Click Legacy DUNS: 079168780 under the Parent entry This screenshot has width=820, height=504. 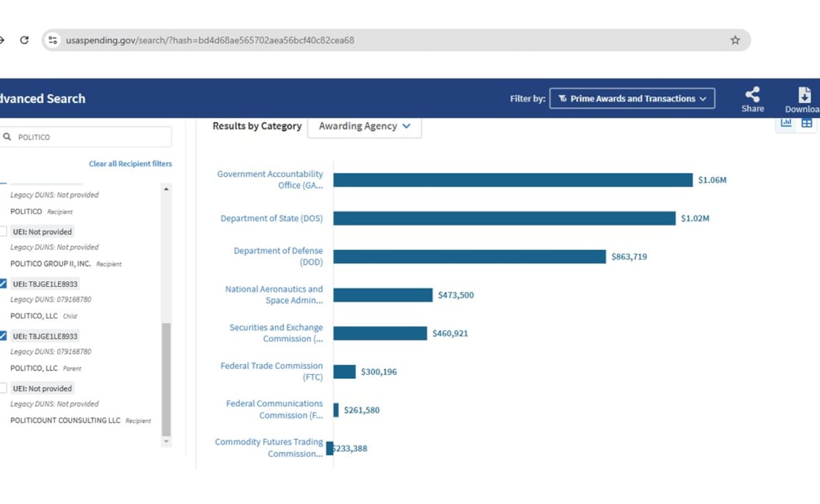(51, 352)
